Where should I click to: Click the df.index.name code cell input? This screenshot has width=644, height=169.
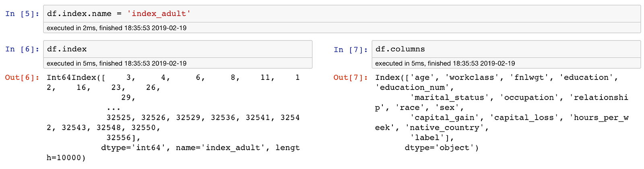click(x=342, y=14)
